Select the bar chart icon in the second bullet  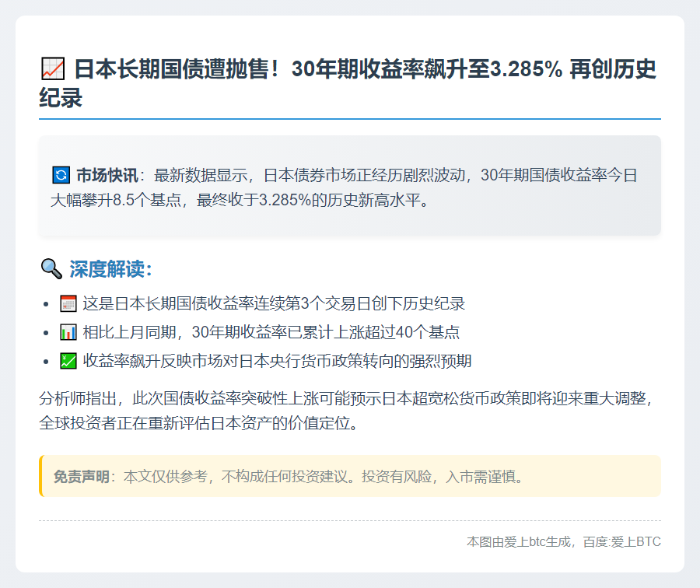68,332
